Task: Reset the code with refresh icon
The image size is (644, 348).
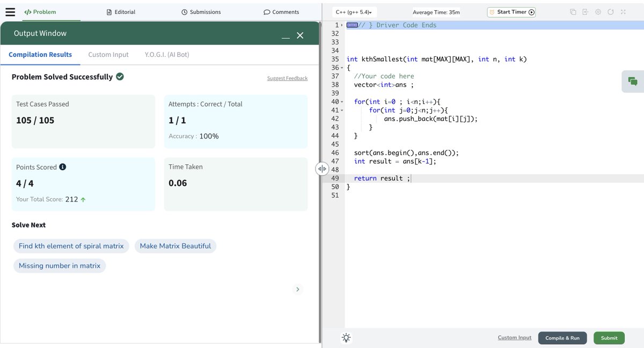Action: 610,12
